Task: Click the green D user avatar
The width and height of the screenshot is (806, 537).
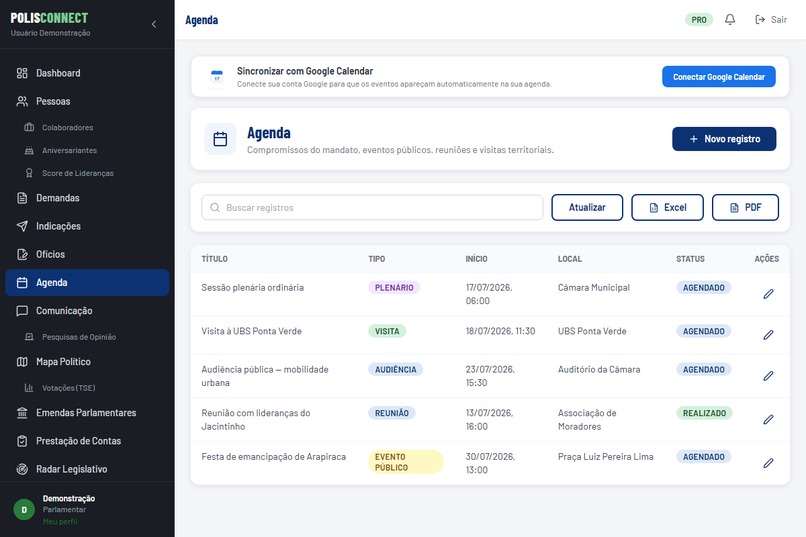Action: [24, 510]
